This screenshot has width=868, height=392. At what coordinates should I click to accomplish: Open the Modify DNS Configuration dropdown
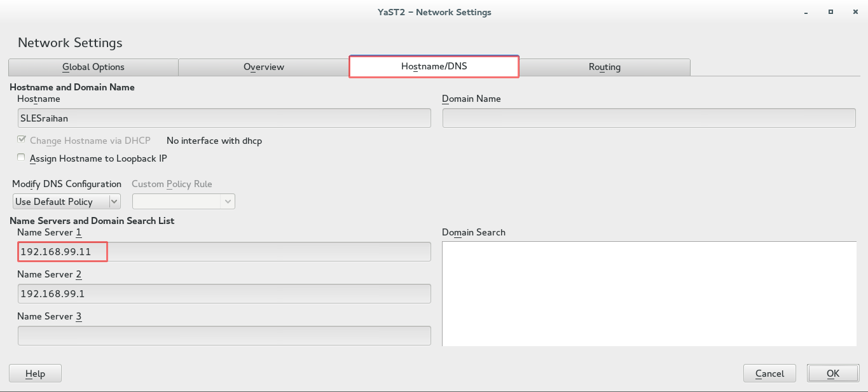67,202
